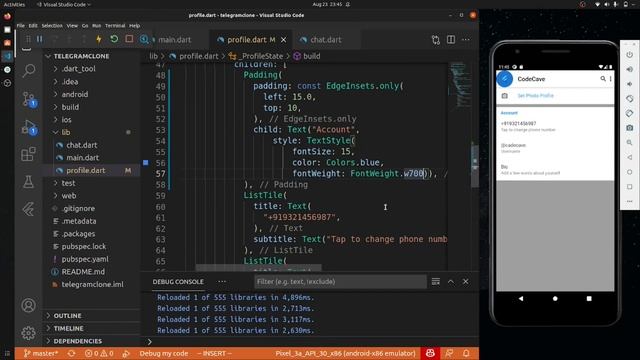Click the red Copilot status icon
The height and width of the screenshot is (360, 640).
pos(430,353)
